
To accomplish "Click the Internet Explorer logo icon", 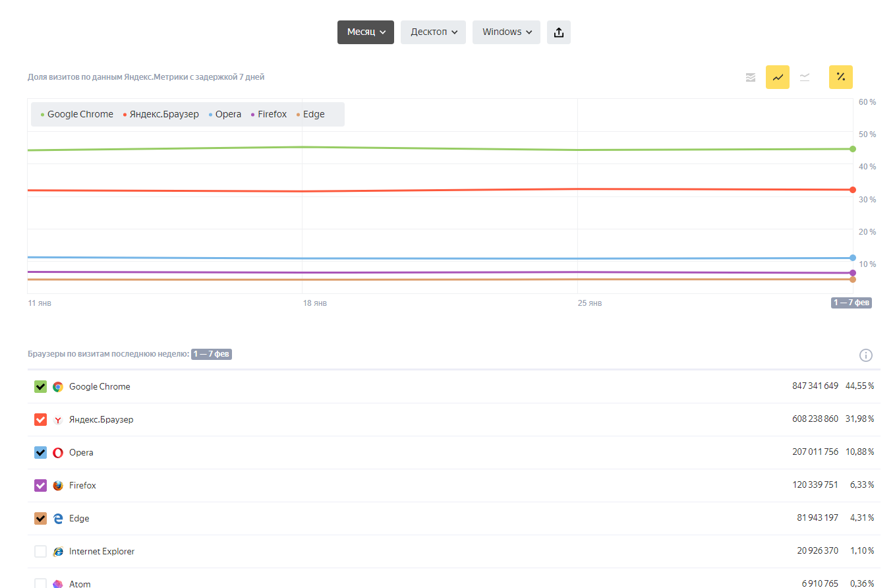I will click(x=58, y=552).
